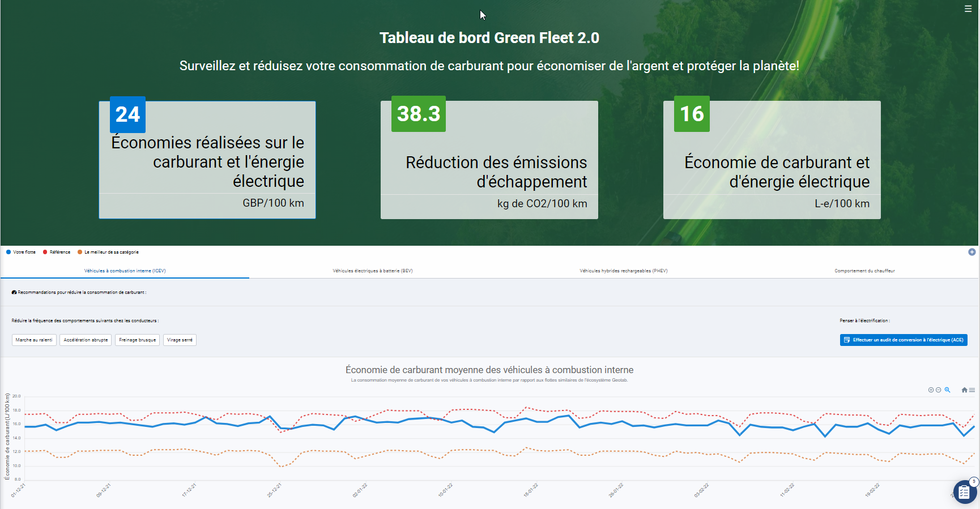Click 'Penser à l'électrification' label

(x=865, y=320)
